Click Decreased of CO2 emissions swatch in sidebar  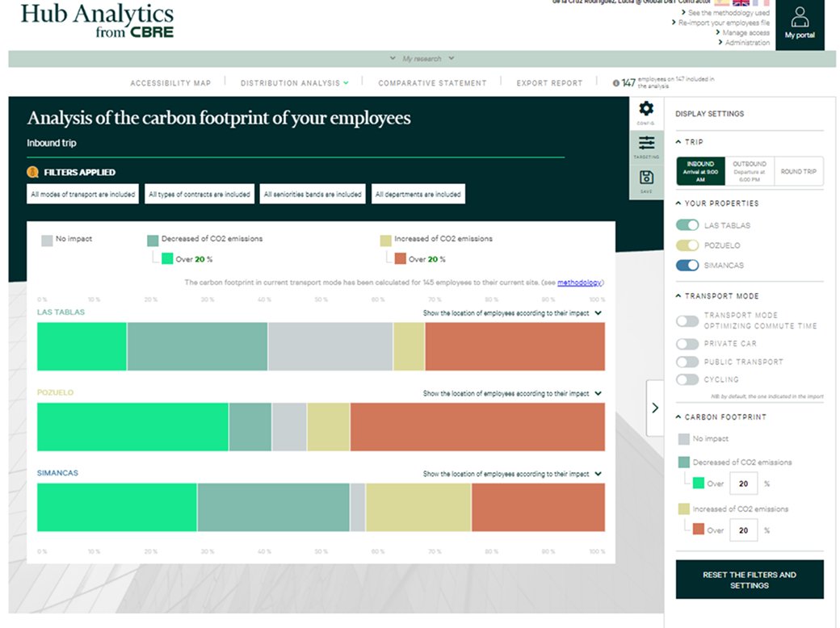click(x=683, y=462)
